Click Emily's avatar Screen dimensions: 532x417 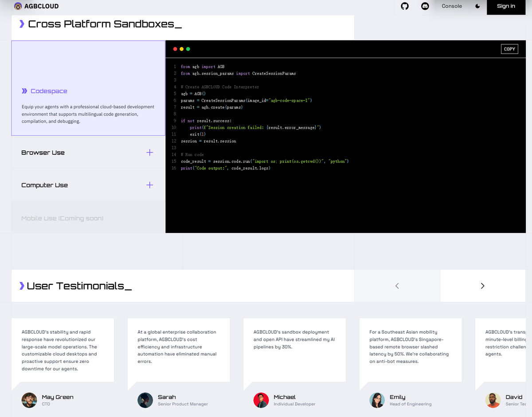(377, 400)
